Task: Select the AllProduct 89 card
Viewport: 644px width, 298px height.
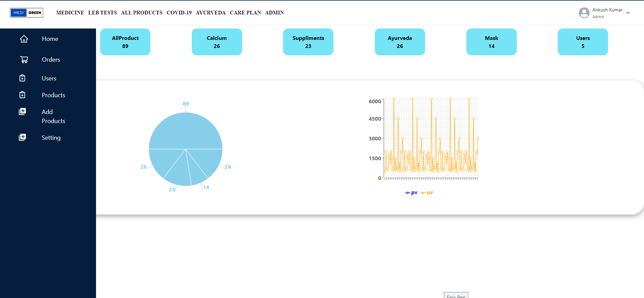Action: [x=125, y=42]
